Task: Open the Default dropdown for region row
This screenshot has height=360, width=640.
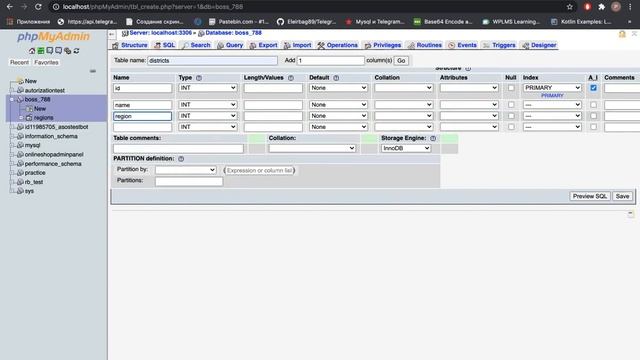Action: [338, 116]
